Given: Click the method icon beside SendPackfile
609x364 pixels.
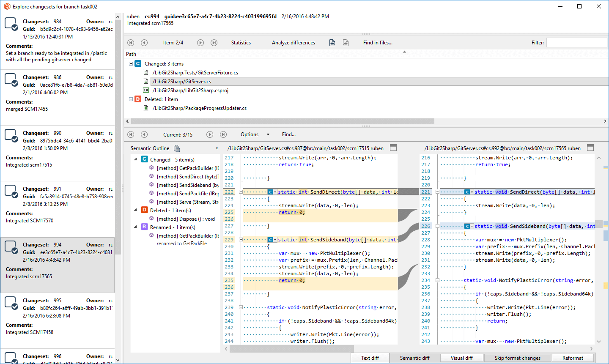Looking at the screenshot, I should pos(151,193).
